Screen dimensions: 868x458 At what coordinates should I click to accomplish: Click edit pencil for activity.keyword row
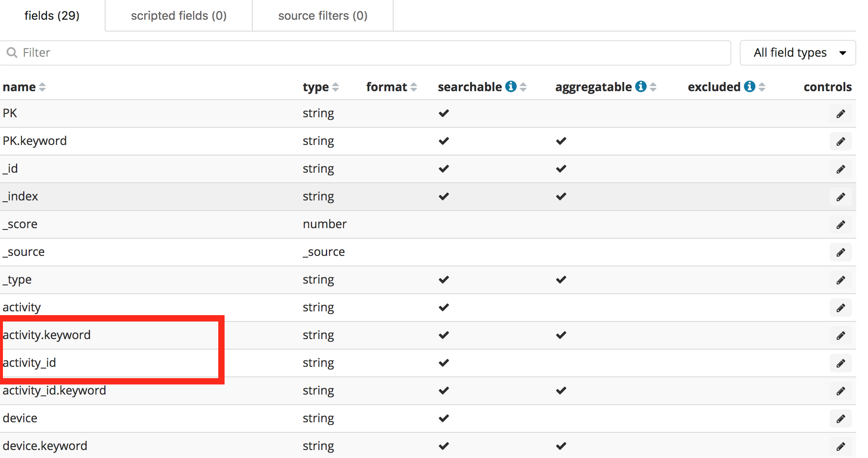pos(840,336)
